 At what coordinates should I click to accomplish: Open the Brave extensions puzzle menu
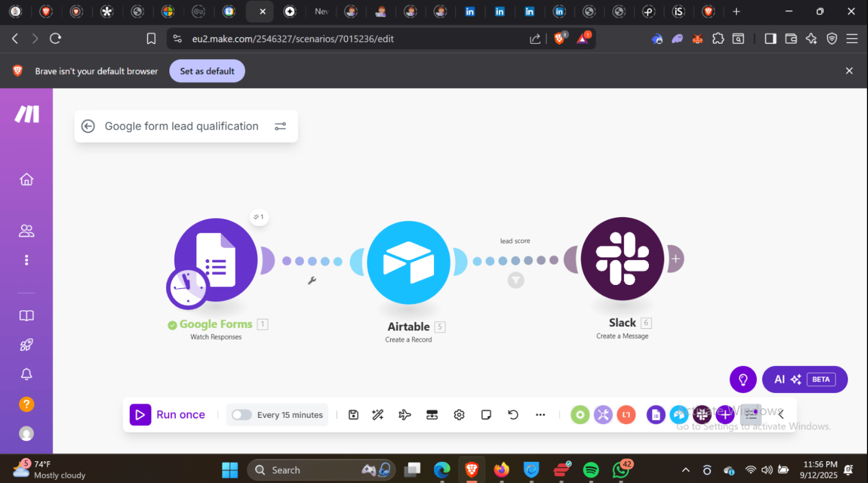(x=718, y=39)
